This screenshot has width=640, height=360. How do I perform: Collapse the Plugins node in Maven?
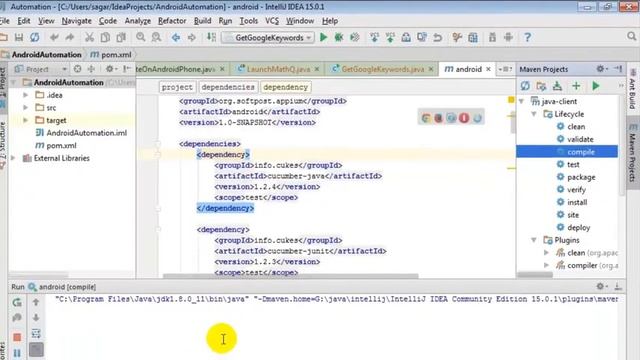coord(534,240)
